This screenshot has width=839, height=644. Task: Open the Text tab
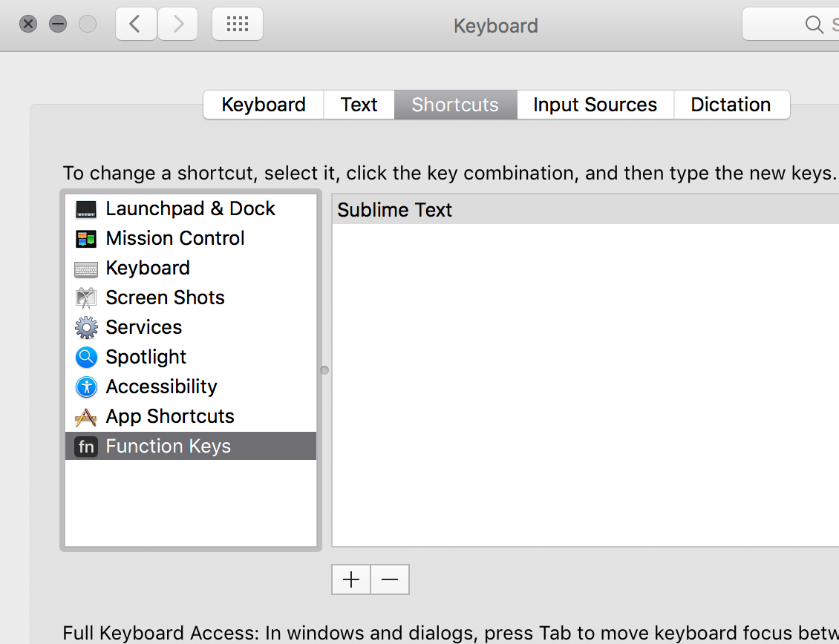point(359,105)
